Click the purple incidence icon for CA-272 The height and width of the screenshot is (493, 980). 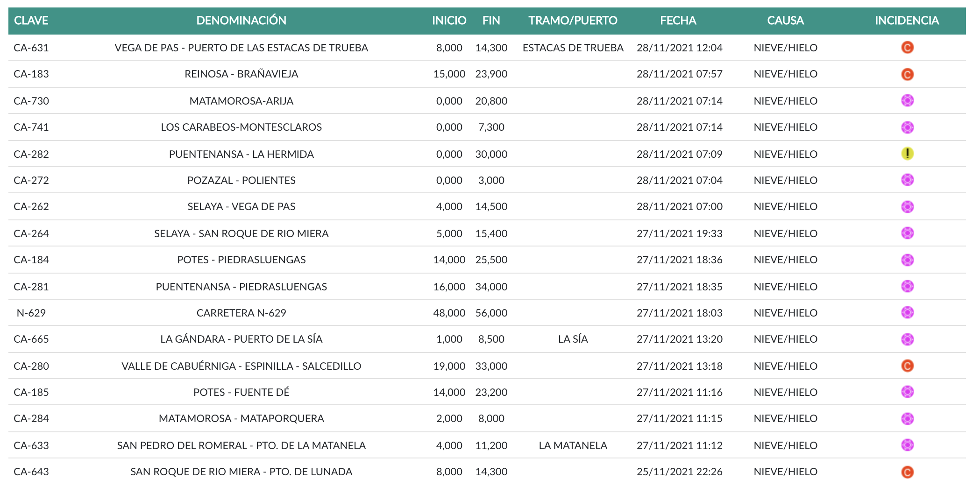pyautogui.click(x=907, y=180)
